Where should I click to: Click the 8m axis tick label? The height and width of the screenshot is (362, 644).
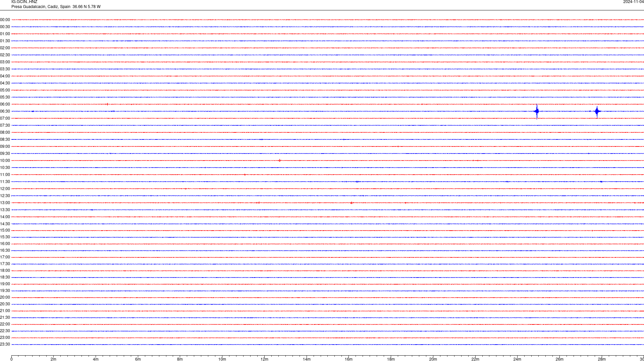tap(180, 359)
